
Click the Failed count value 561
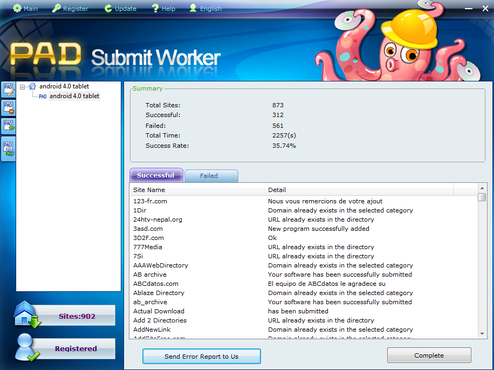[x=278, y=126]
